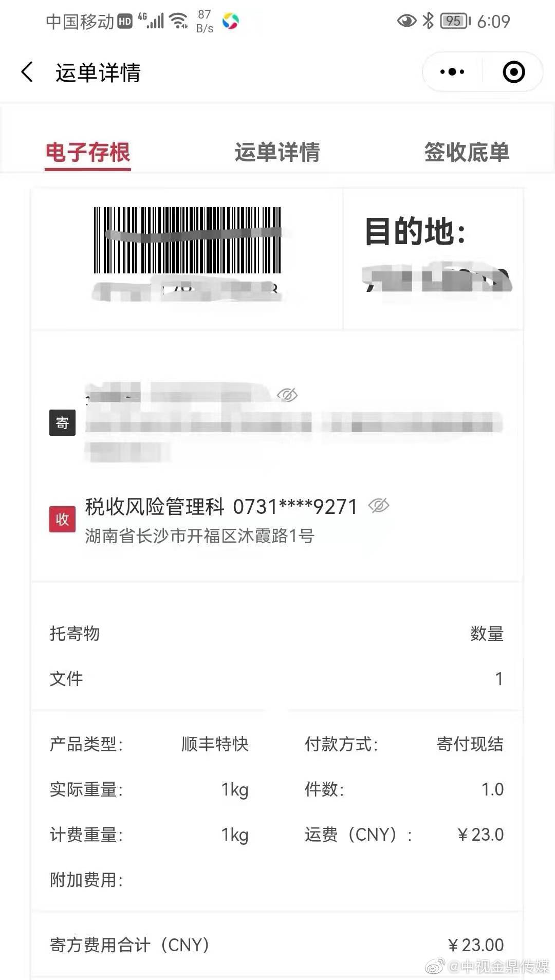Tap the 税收风险管理科 recipient name
Screen dimensions: 555x980
point(155,507)
